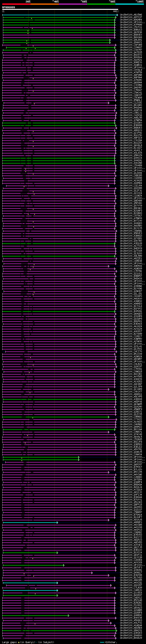Select the UniRef100_B7MYK7 label
Image resolution: width=146 pixels, height=644 pixels.
pyautogui.click(x=131, y=467)
